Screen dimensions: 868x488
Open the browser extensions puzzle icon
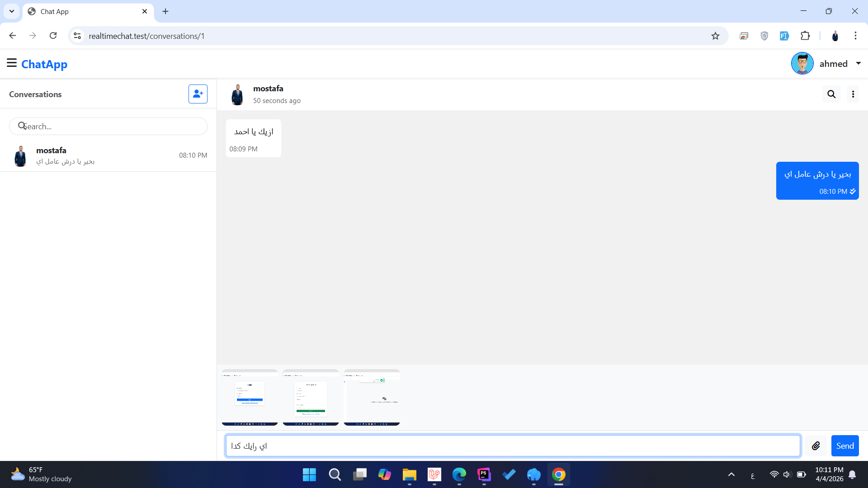click(805, 36)
